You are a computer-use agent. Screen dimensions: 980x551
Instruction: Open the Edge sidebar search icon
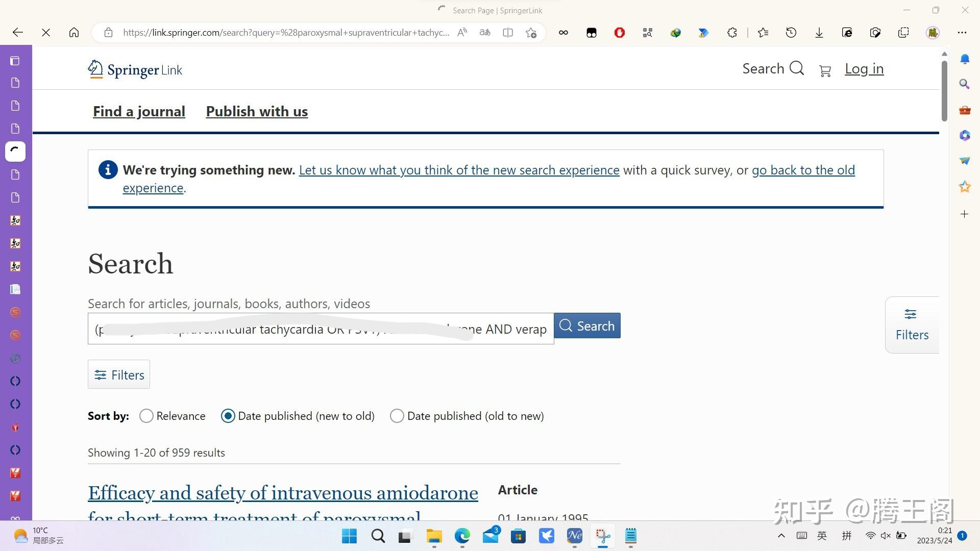coord(965,84)
